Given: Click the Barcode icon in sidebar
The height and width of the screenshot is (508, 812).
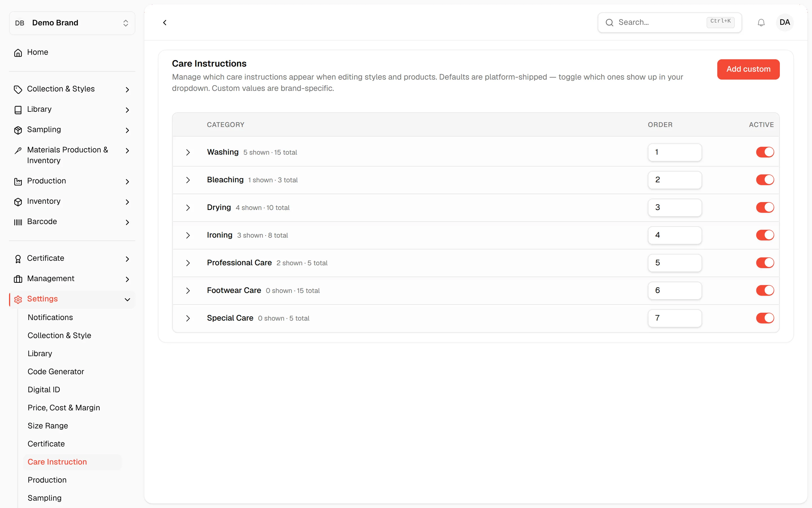Looking at the screenshot, I should point(18,222).
